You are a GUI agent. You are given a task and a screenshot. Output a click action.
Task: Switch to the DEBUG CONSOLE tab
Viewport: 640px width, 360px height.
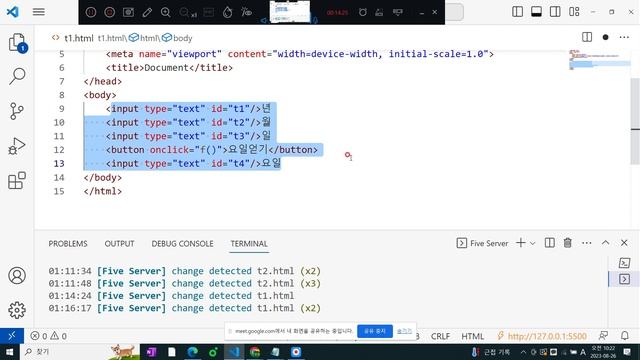coord(182,244)
